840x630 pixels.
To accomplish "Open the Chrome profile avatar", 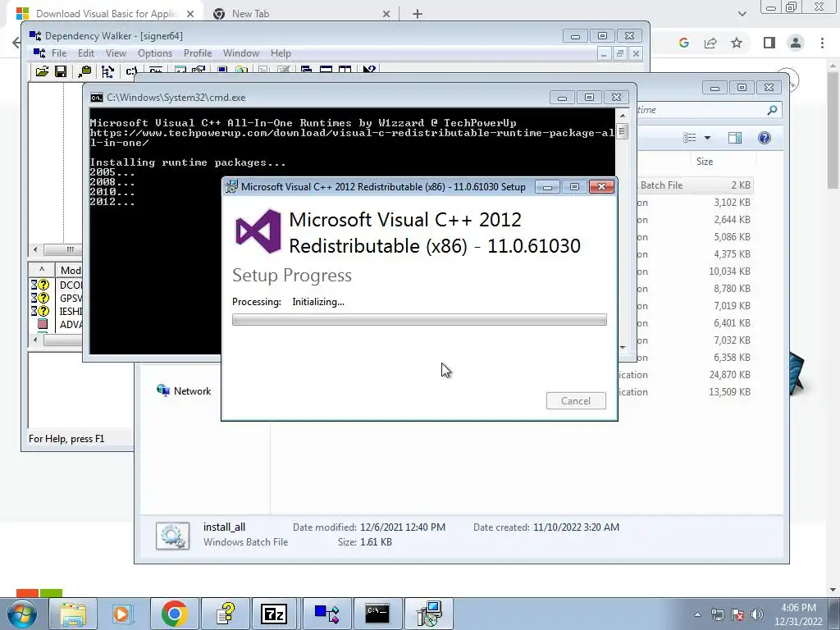I will point(796,43).
